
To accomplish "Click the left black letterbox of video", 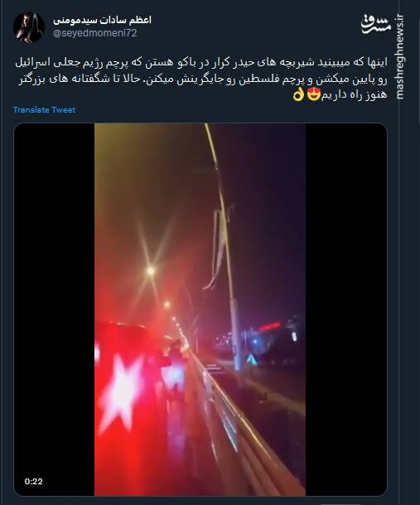I will pyautogui.click(x=54, y=309).
